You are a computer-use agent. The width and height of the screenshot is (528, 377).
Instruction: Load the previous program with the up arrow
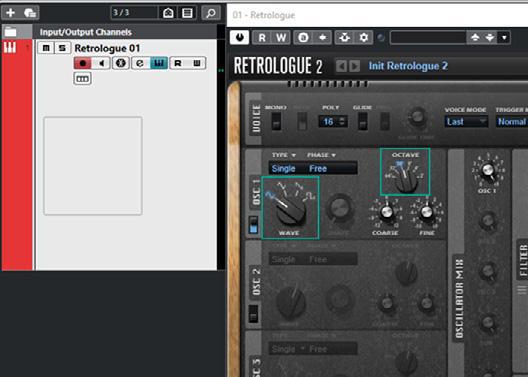475,37
